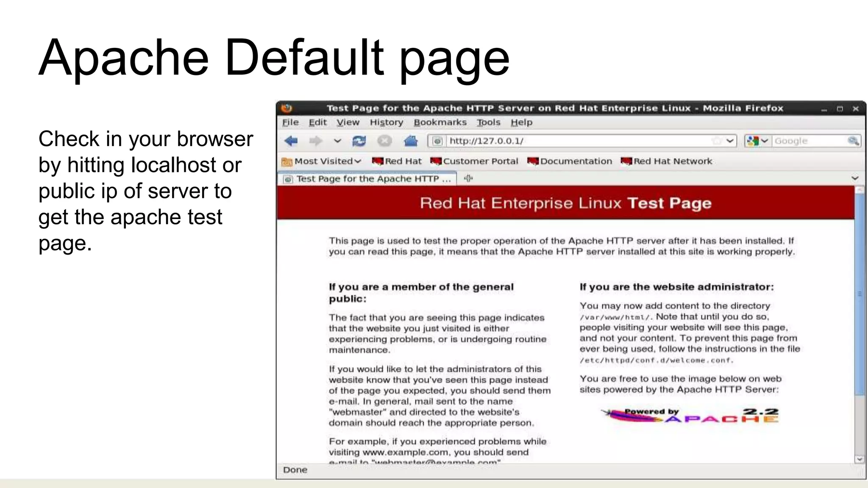The width and height of the screenshot is (868, 488).
Task: Open the Google search engine selector dropdown
Action: (x=757, y=141)
